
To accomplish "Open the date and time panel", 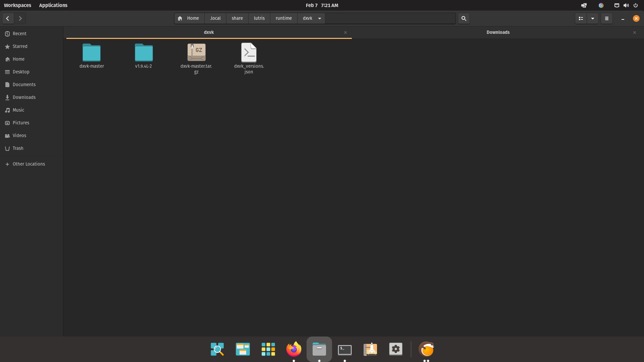I will (322, 5).
